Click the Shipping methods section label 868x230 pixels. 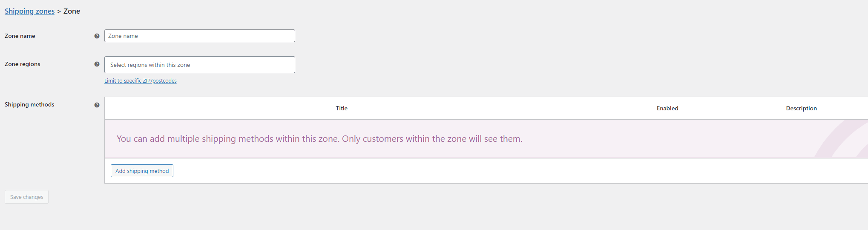(x=29, y=105)
